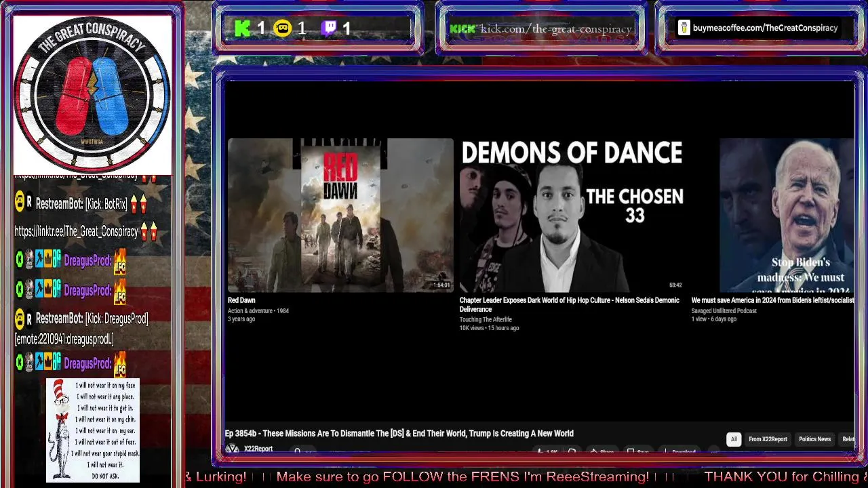Click the Kick logo beside kick.com URL
The height and width of the screenshot is (488, 868).
(x=462, y=29)
